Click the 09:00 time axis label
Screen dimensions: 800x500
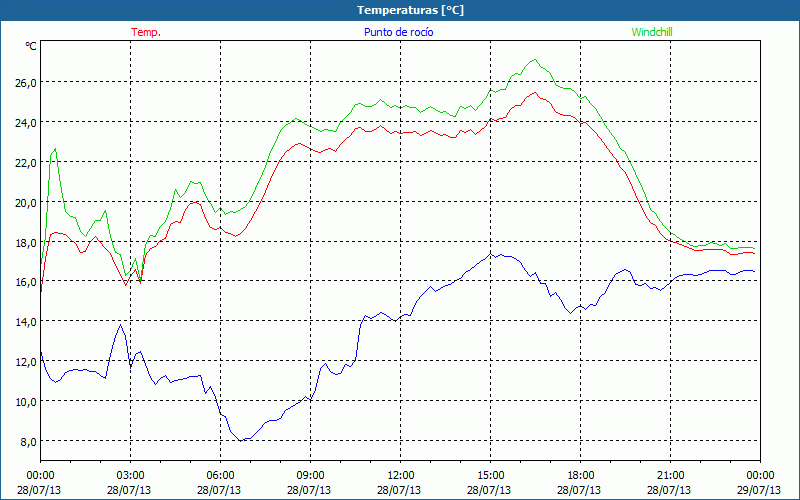(x=310, y=476)
